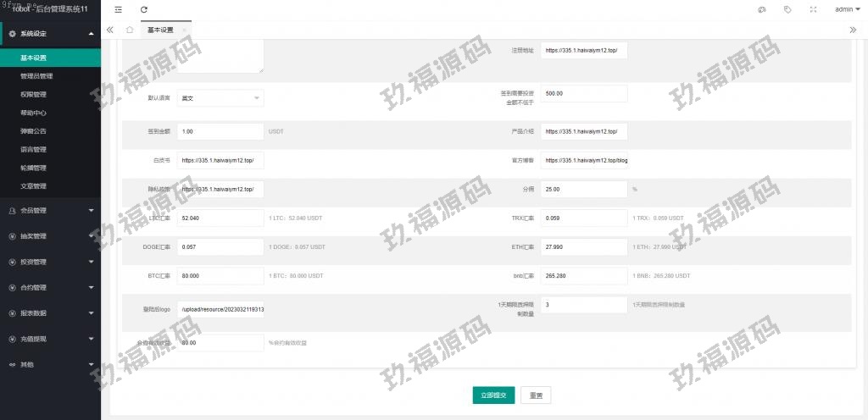This screenshot has height=420, width=868.
Task: Click the refresh icon in top bar
Action: coord(143,9)
